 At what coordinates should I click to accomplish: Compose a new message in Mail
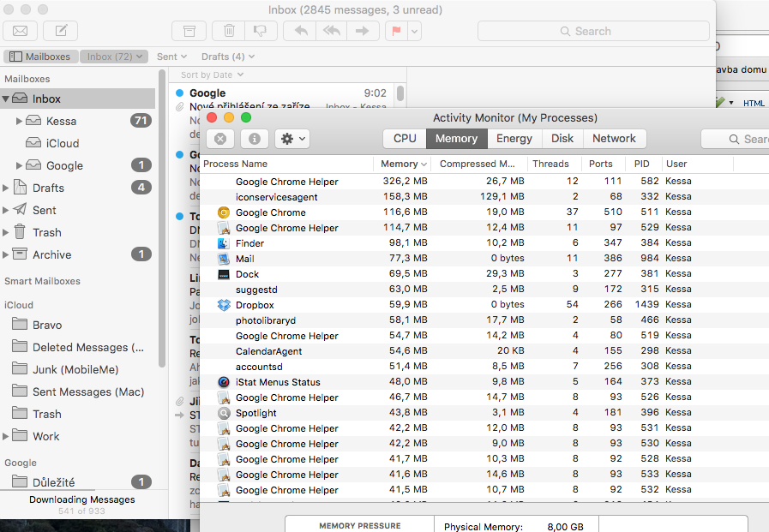(61, 31)
